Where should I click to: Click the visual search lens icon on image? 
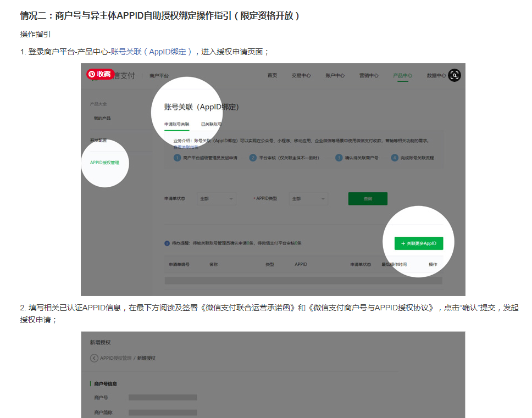(455, 75)
